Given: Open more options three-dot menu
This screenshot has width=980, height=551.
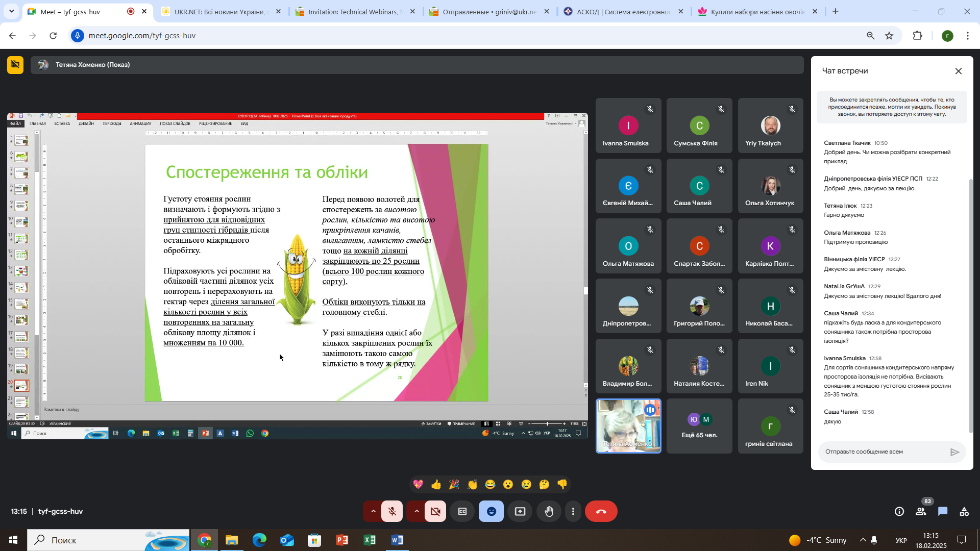Looking at the screenshot, I should (x=573, y=511).
